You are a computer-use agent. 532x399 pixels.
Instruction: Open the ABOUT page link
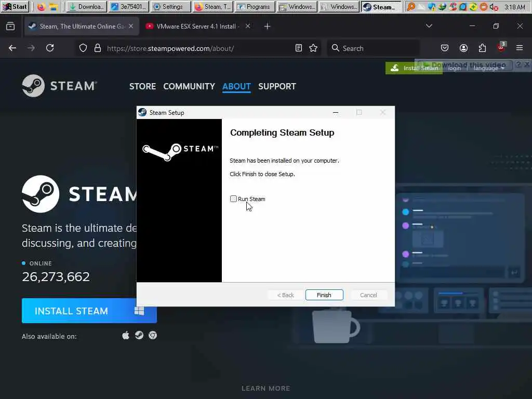click(x=236, y=87)
